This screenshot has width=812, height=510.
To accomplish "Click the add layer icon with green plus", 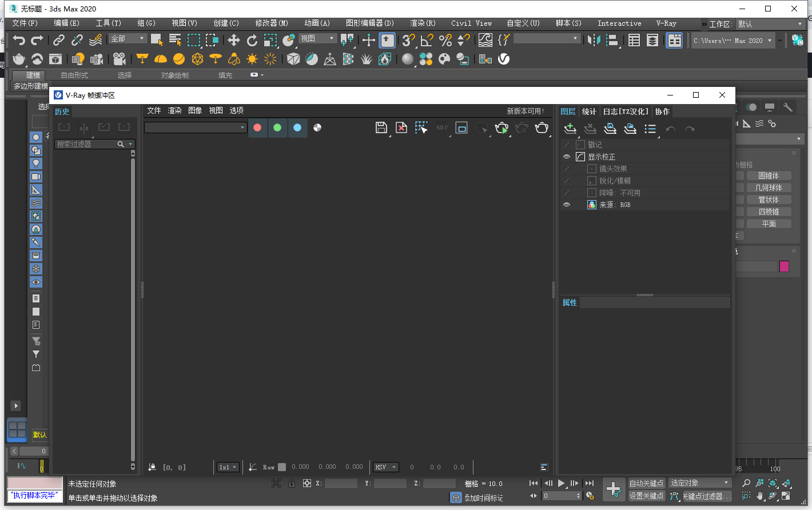I will point(570,129).
